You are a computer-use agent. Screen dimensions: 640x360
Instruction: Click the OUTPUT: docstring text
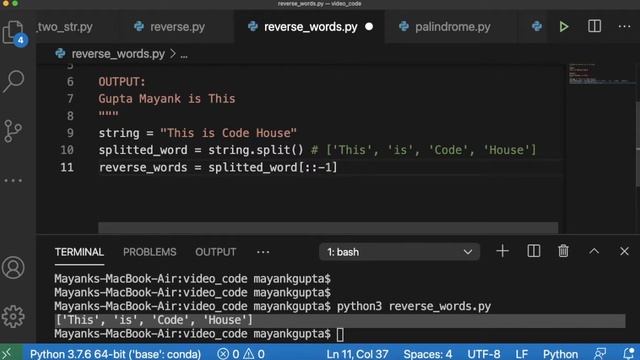122,82
